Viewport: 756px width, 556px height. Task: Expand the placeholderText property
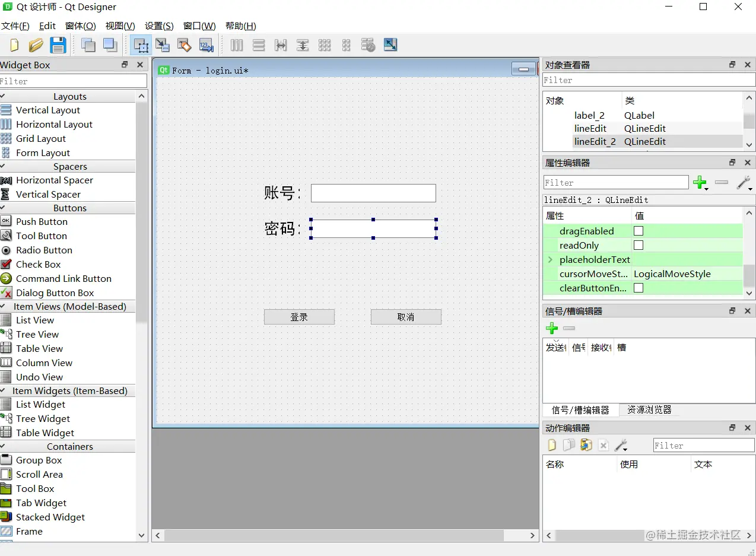tap(550, 259)
